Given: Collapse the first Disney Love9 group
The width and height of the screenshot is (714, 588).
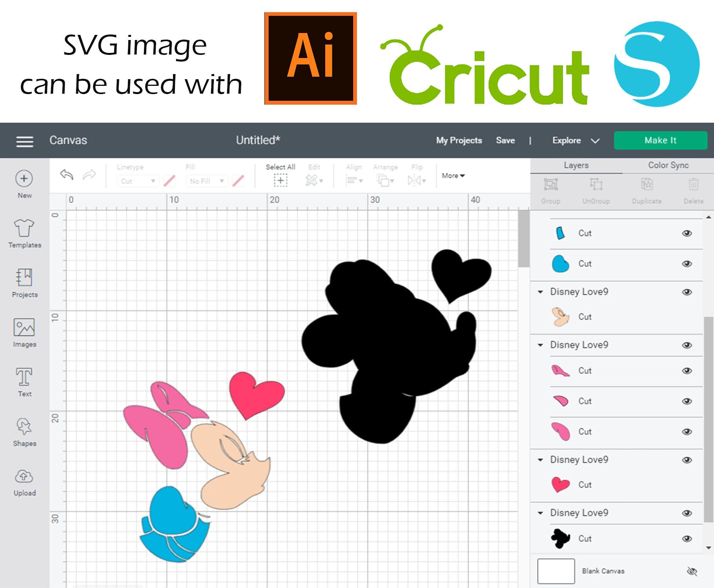Looking at the screenshot, I should [x=540, y=292].
